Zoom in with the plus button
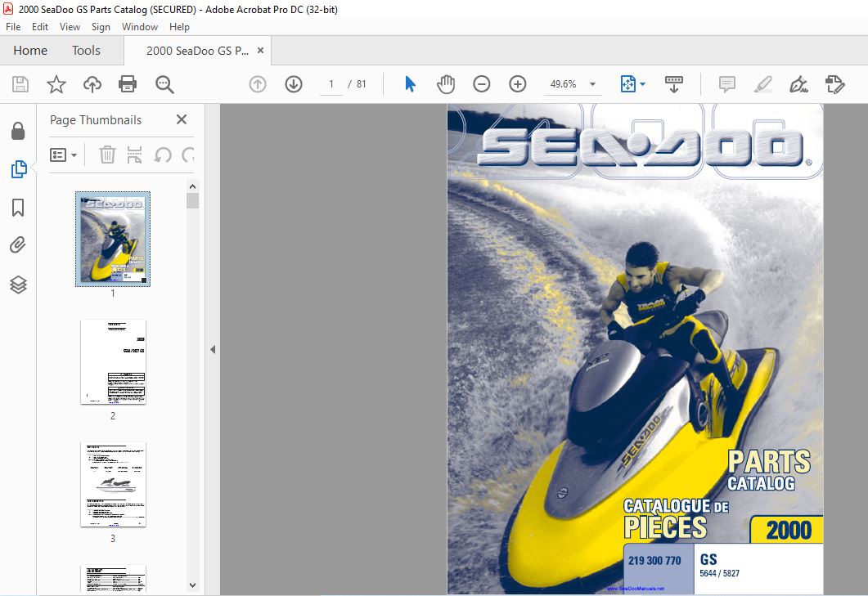The height and width of the screenshot is (596, 868). point(518,84)
